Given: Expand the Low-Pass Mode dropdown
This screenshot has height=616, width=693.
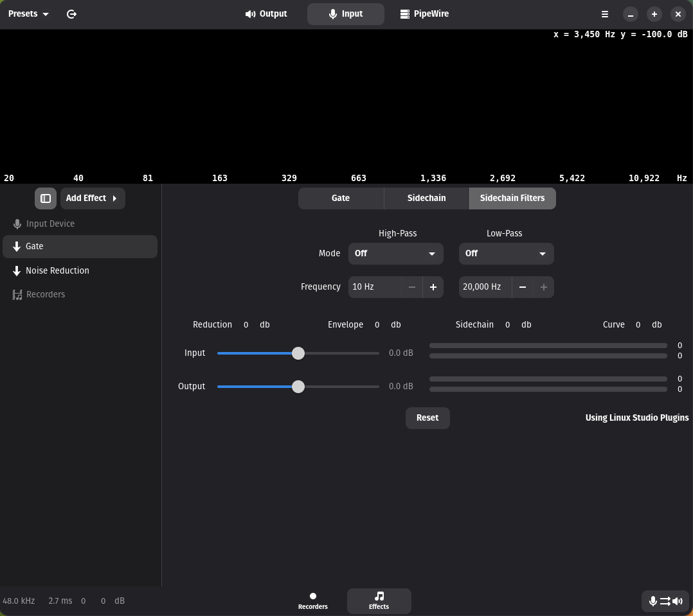Looking at the screenshot, I should 506,254.
